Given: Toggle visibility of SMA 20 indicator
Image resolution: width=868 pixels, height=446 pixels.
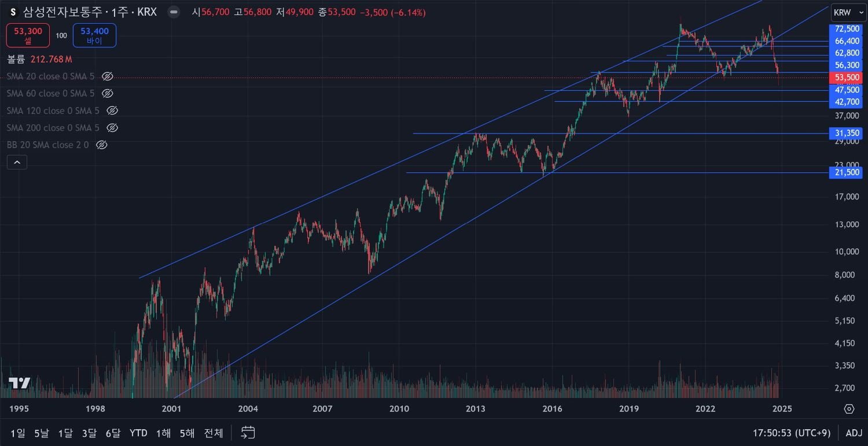Looking at the screenshot, I should click(107, 76).
